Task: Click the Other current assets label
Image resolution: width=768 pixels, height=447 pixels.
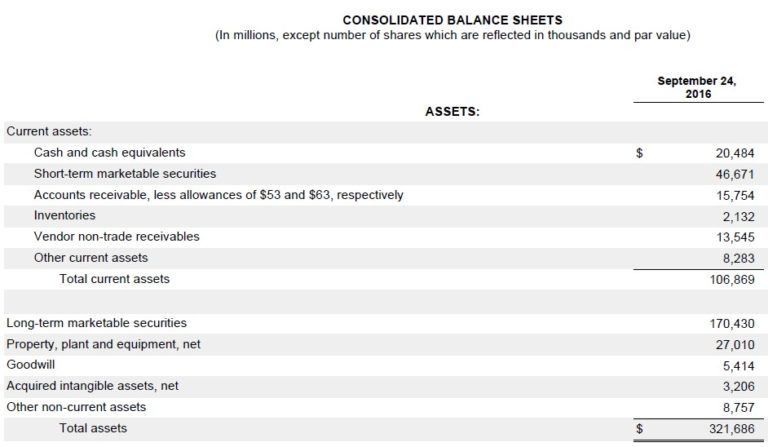Action: [x=91, y=258]
